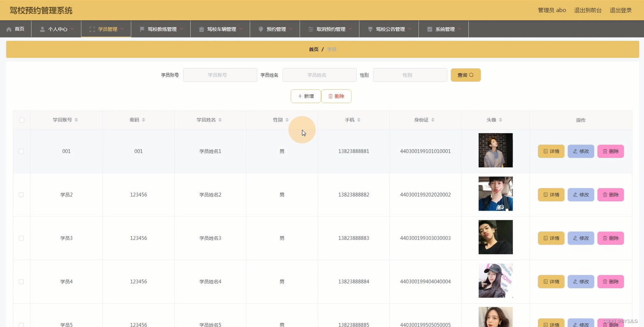Click the frame icon beside 学员管理

pos(92,29)
